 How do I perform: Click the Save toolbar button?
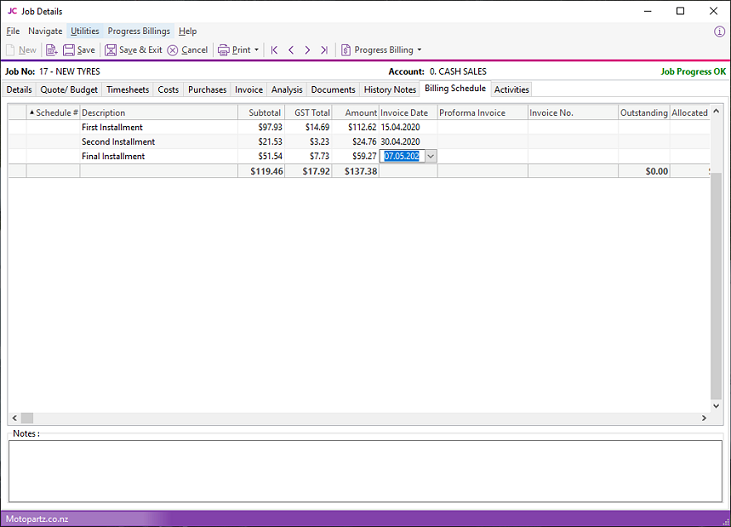[x=79, y=50]
